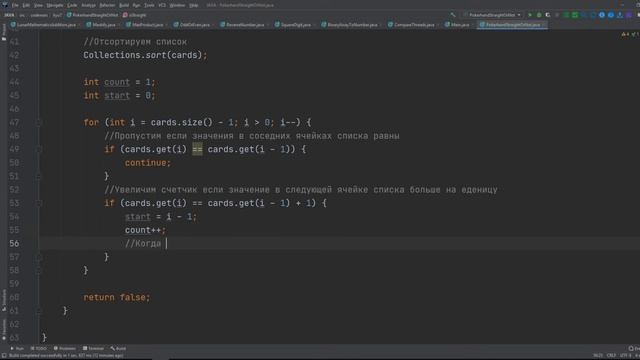This screenshot has height=360, width=640.
Task: Open the Project tool window sidebar button
Action: click(4, 33)
